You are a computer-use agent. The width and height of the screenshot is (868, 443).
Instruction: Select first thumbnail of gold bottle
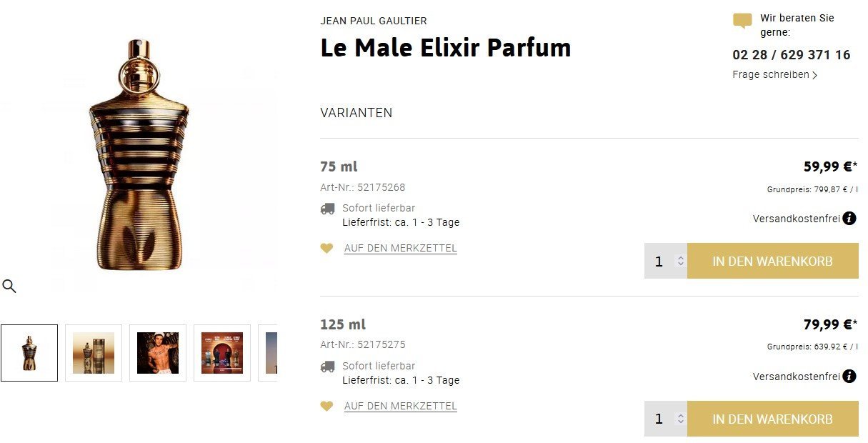[x=29, y=353]
